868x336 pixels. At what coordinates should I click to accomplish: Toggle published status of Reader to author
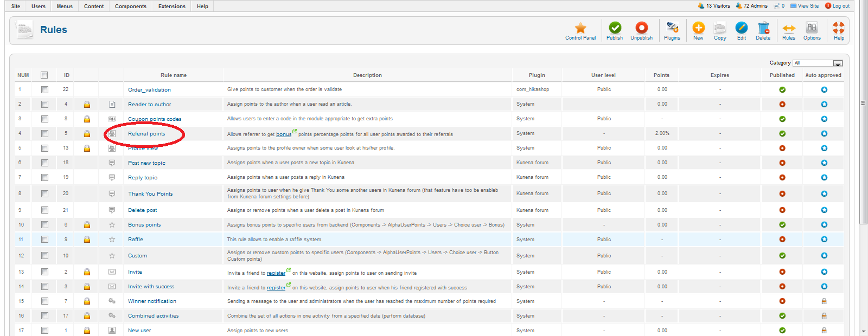[x=782, y=104]
